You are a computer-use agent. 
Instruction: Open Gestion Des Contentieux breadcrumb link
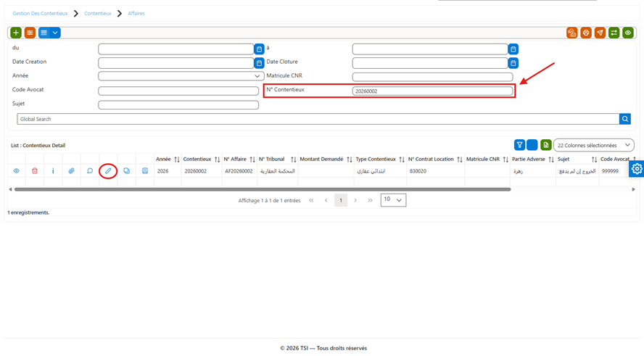41,14
